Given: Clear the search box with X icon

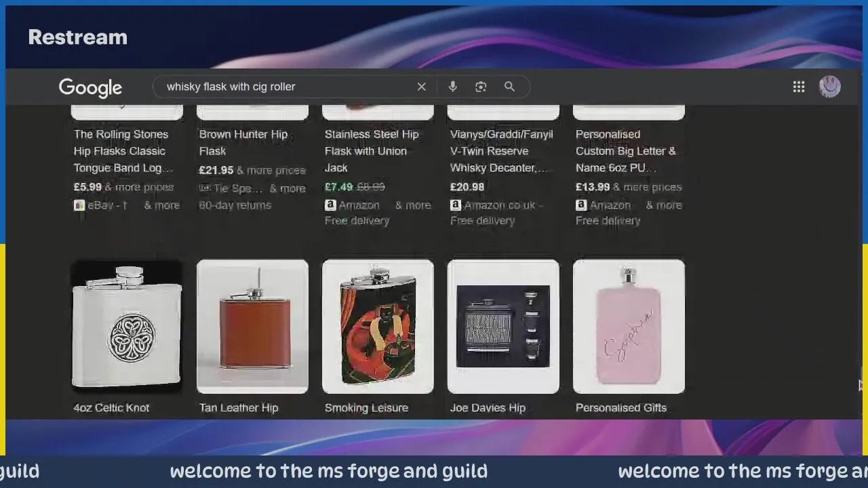Looking at the screenshot, I should (x=421, y=87).
